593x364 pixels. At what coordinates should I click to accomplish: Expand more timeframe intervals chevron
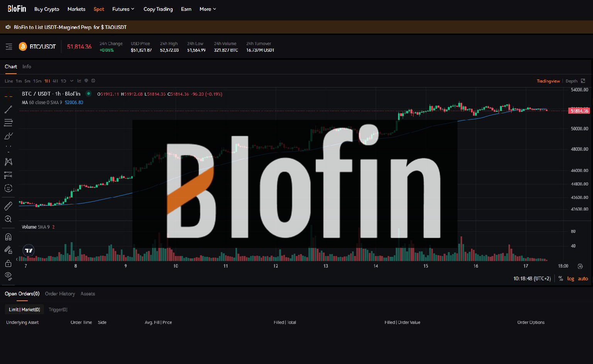click(x=72, y=81)
